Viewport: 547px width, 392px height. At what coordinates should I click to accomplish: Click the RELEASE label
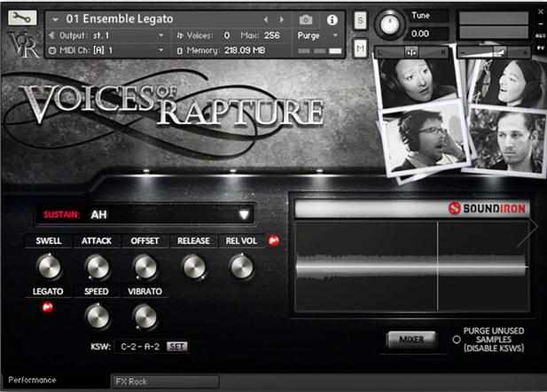(x=193, y=241)
